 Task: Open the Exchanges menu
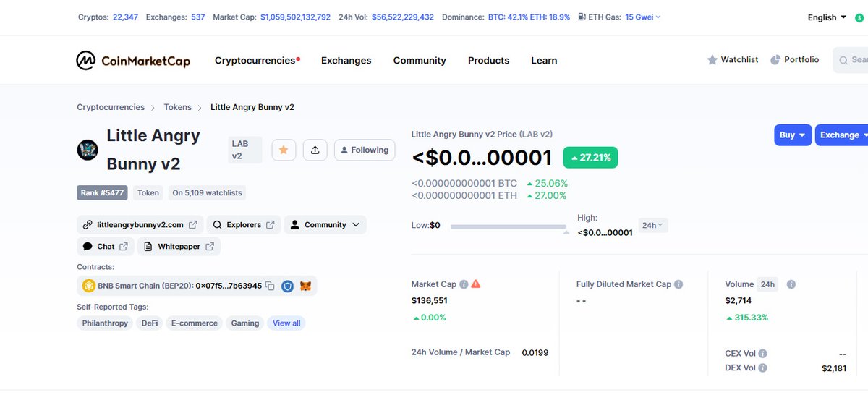pos(346,61)
